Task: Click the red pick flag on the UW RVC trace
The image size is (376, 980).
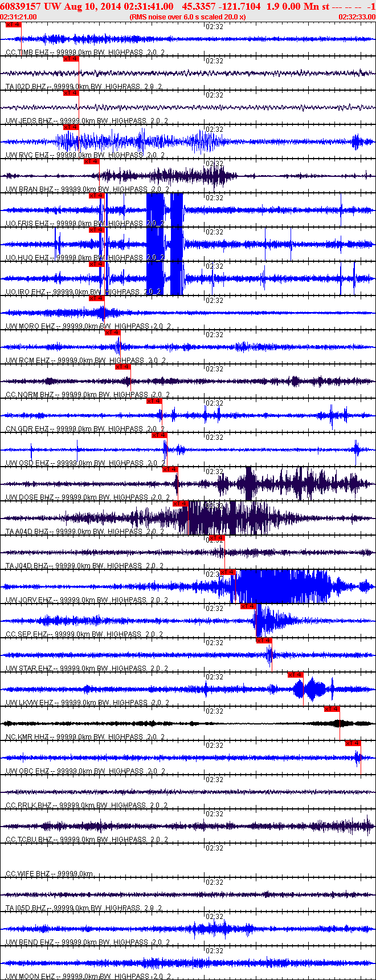Action: pyautogui.click(x=71, y=127)
